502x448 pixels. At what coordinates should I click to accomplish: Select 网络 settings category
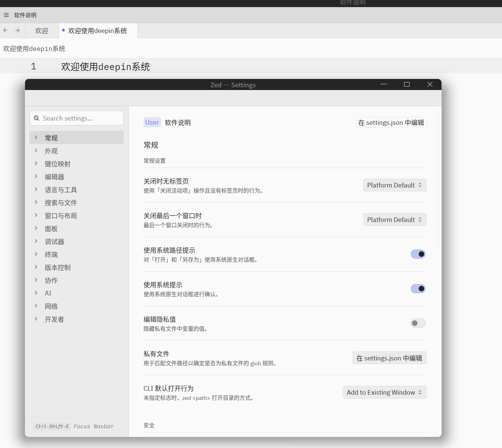point(77,306)
